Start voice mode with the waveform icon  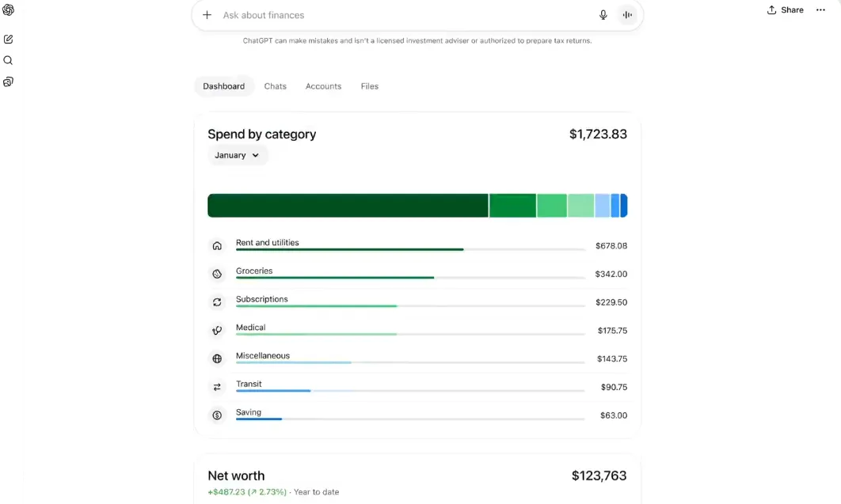pos(627,15)
